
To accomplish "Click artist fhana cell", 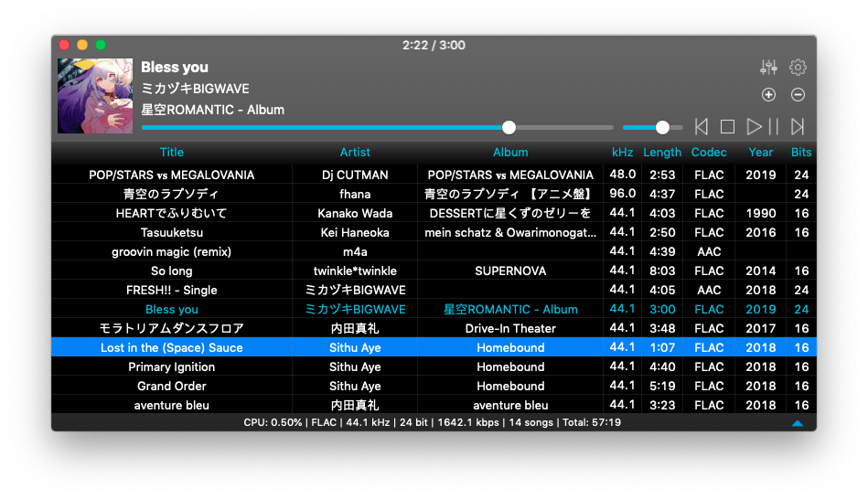I will [355, 194].
